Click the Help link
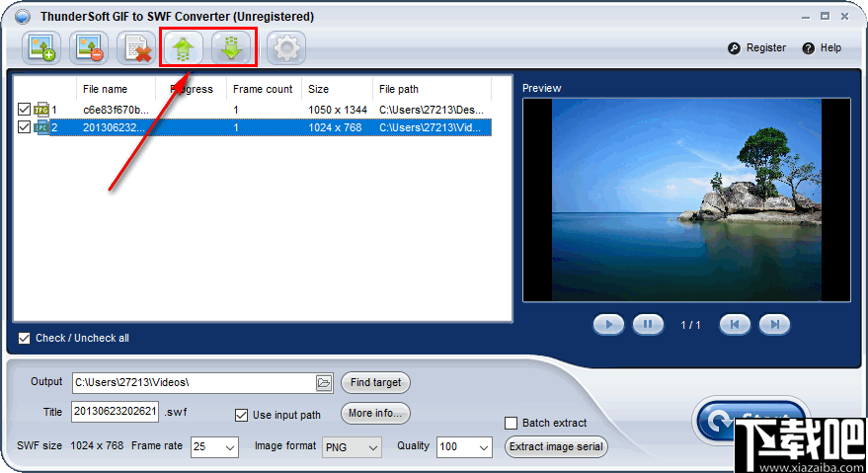Screen dimensions: 868x473 tap(830, 48)
